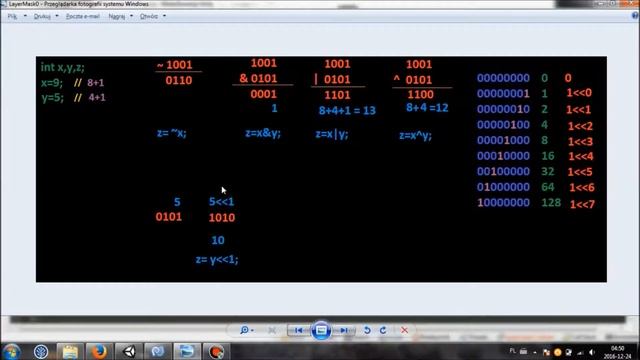Click the greyed actual size button
Viewport: 640px width, 360px height.
click(x=272, y=330)
